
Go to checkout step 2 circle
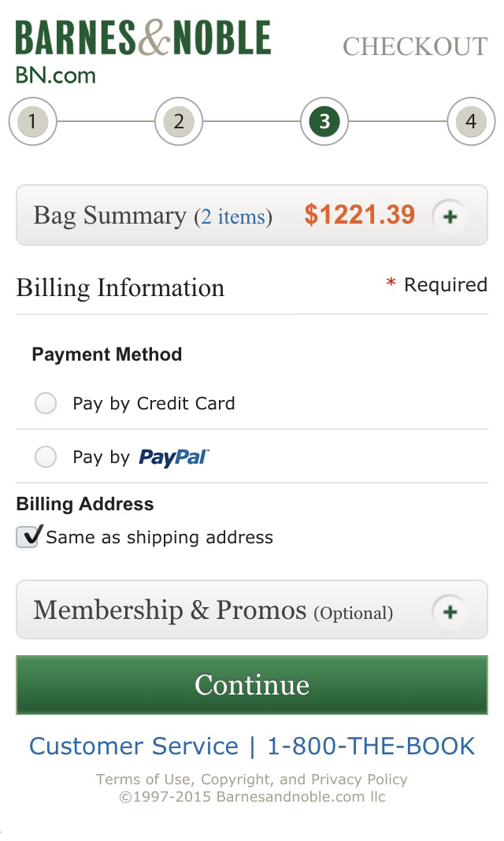pos(179,122)
